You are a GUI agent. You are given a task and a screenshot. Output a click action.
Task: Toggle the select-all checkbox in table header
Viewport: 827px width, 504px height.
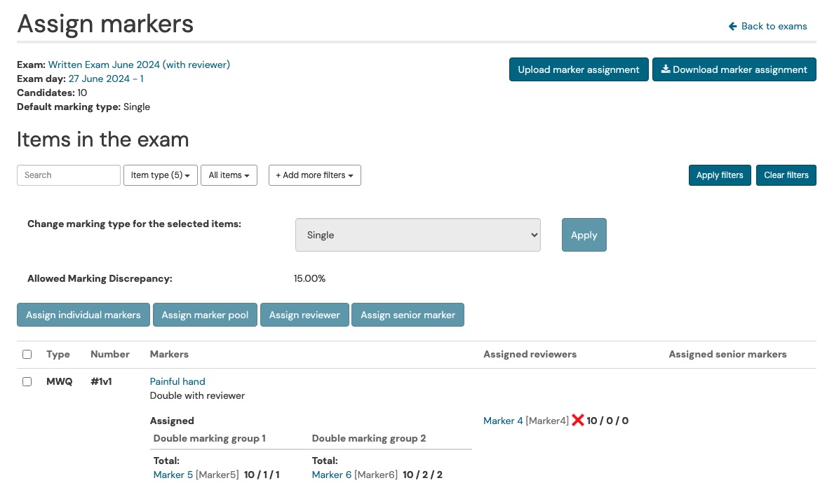pos(27,354)
